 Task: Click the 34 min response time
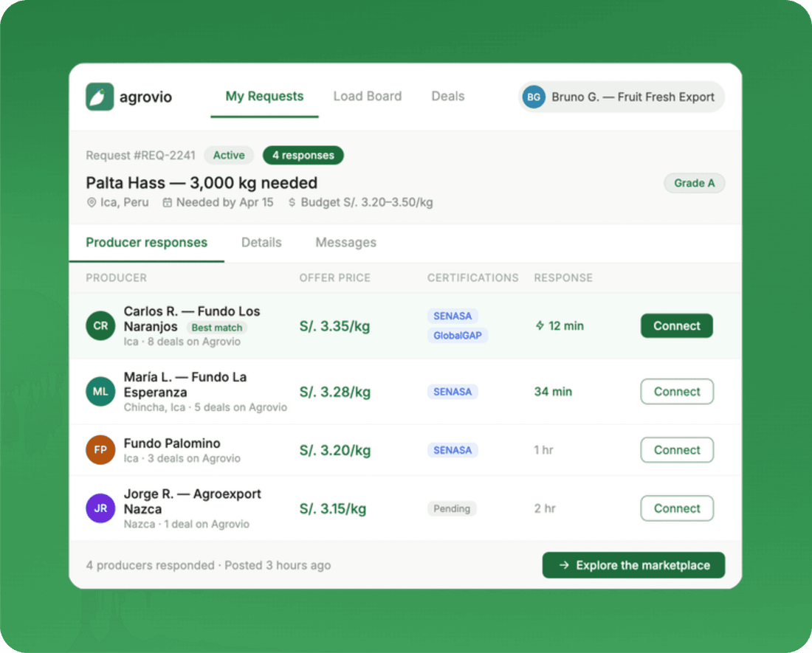coord(553,392)
